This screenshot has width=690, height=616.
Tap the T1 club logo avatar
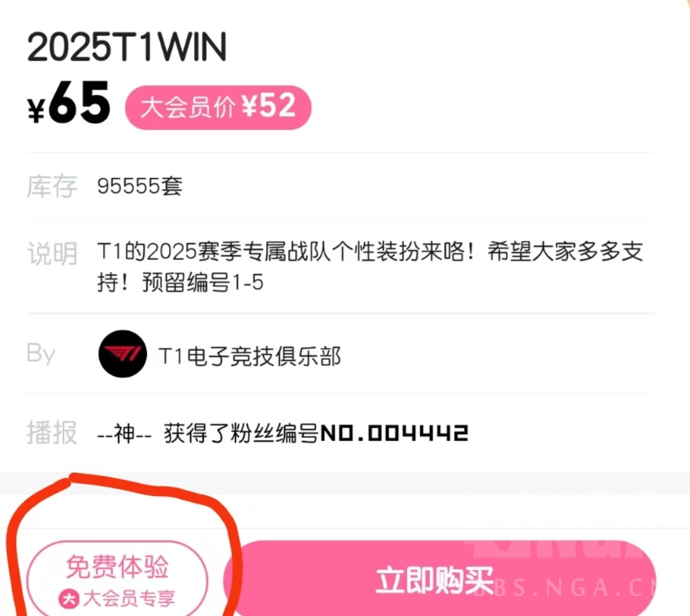(x=123, y=354)
